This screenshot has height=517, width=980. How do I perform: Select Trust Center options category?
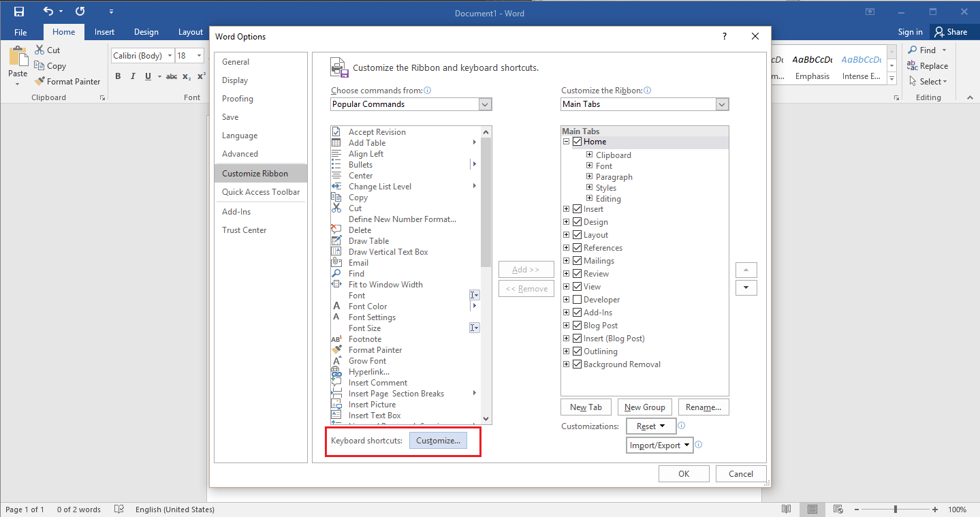(261, 230)
